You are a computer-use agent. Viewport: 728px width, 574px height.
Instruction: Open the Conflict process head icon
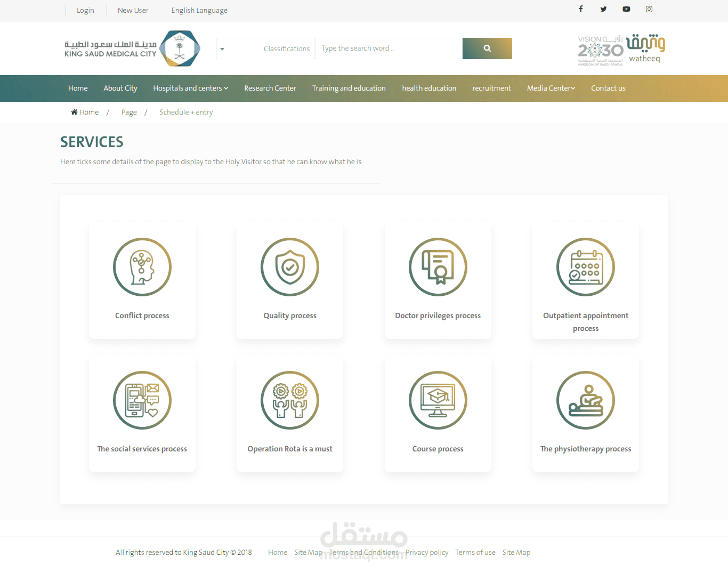coord(142,267)
